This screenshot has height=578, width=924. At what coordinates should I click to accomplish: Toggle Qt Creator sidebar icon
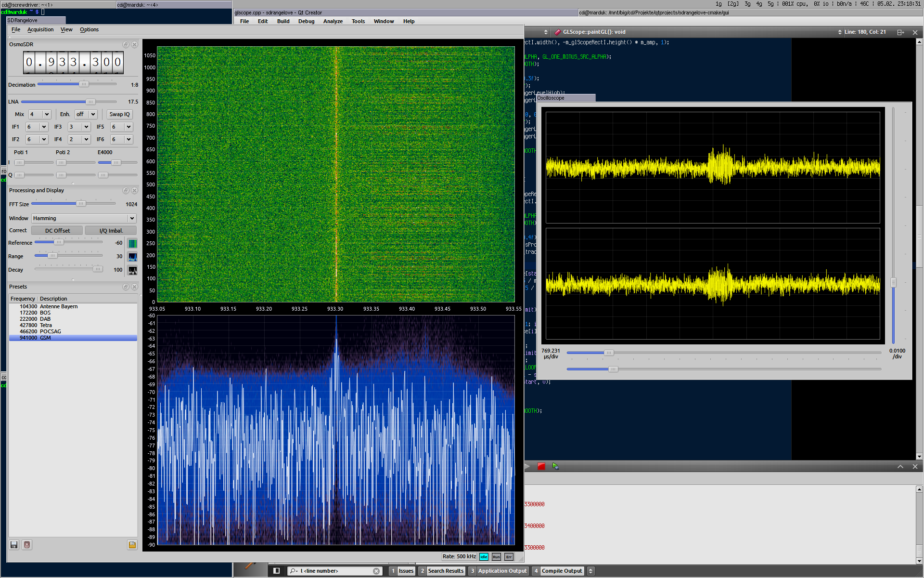coord(277,571)
